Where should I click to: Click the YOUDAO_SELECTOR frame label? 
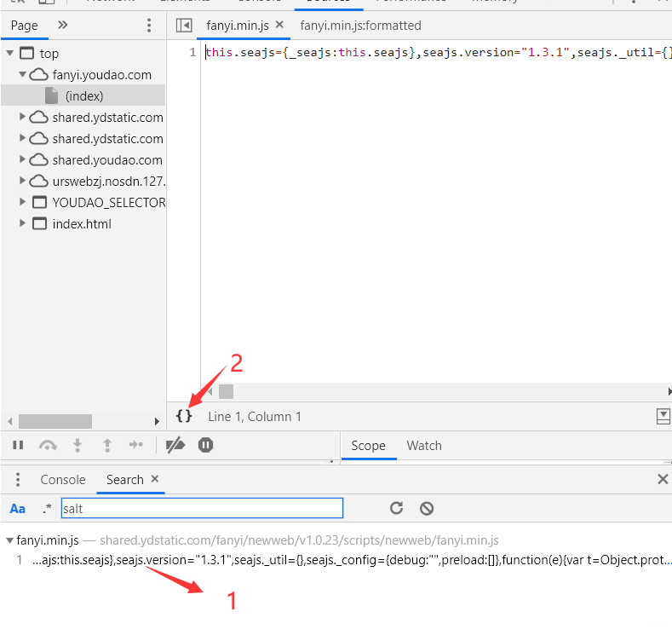coord(109,202)
